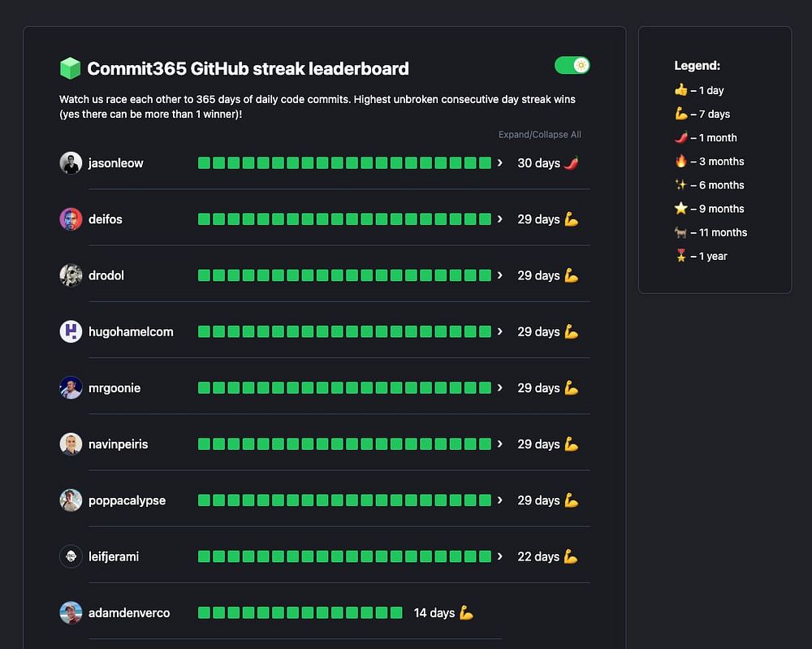Image resolution: width=812 pixels, height=649 pixels.
Task: Open the adamdenverco username link
Action: 129,613
